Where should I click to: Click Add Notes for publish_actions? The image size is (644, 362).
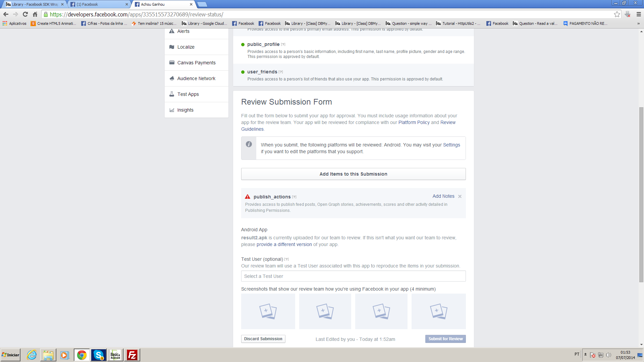pyautogui.click(x=443, y=196)
